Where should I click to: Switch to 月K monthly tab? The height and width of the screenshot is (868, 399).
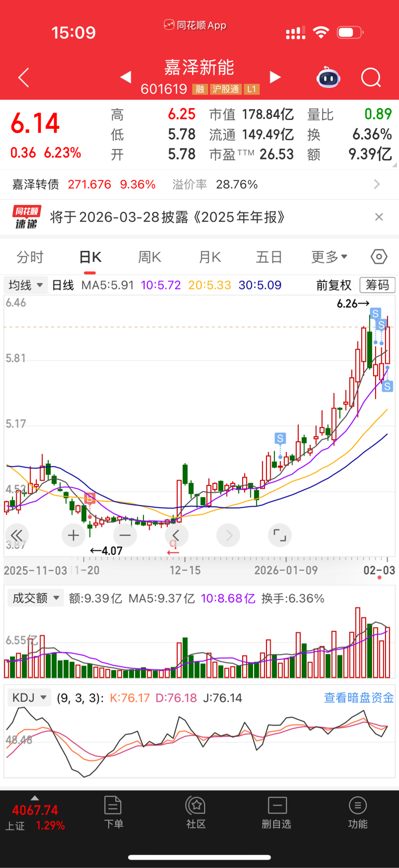(210, 257)
